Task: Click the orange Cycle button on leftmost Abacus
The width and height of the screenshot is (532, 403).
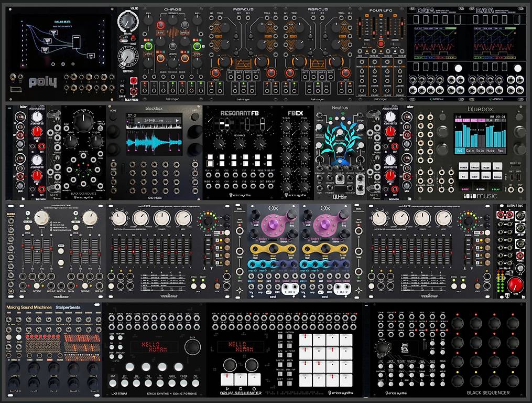Action: pos(215,73)
